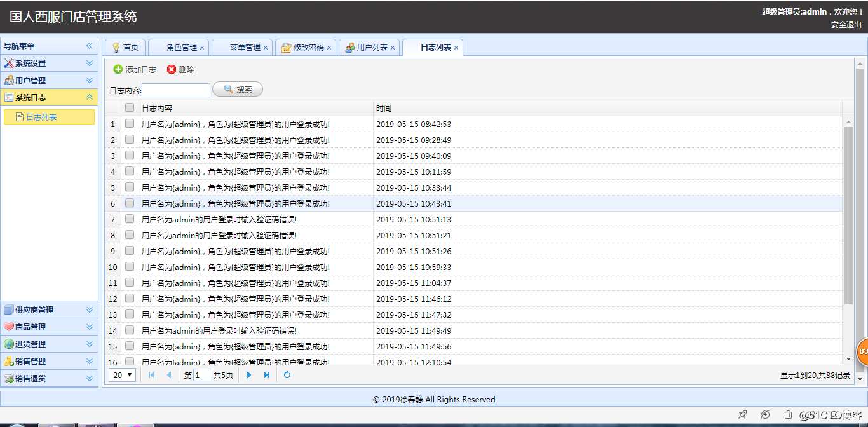Check the checkbox for row 3
Viewport: 868px width, 427px height.
point(130,156)
